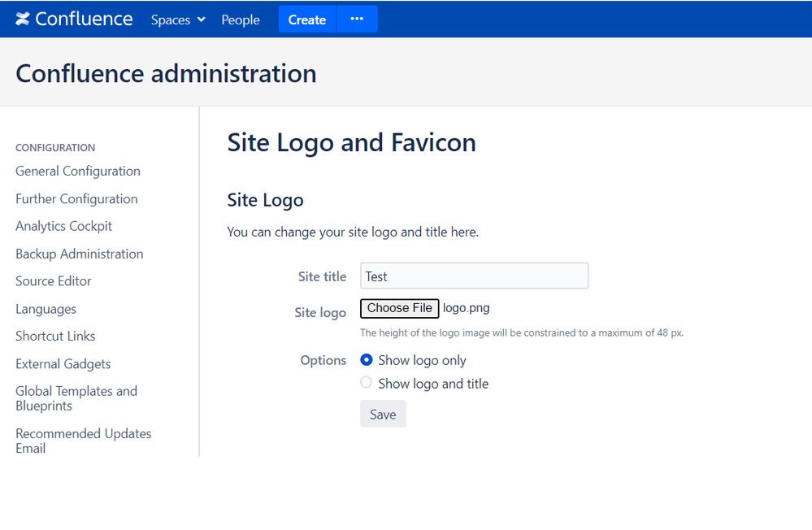
Task: Click the Site logo field label
Action: coord(320,312)
